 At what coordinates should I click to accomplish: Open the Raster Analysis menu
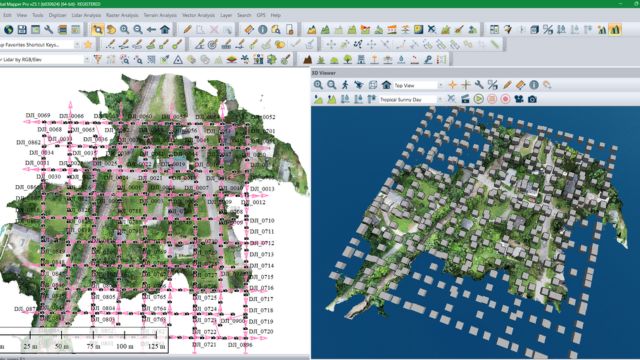pyautogui.click(x=122, y=15)
